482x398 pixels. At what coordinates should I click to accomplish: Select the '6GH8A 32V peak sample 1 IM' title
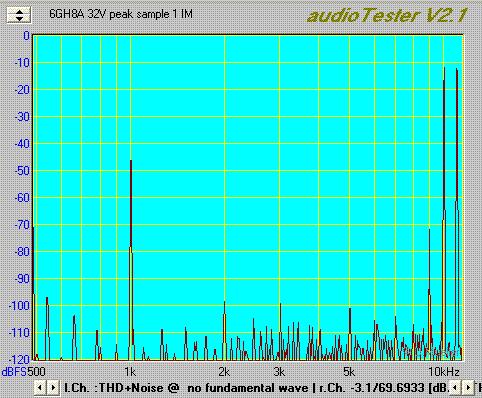point(121,14)
